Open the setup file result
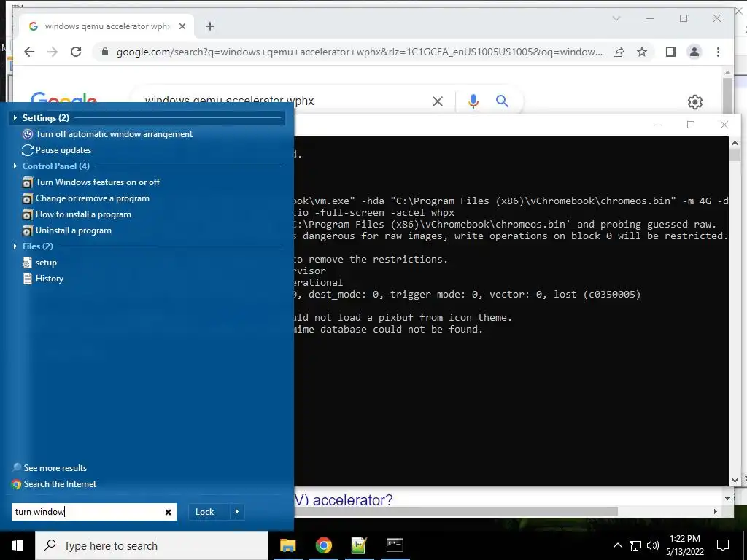747x560 pixels. [x=39, y=262]
